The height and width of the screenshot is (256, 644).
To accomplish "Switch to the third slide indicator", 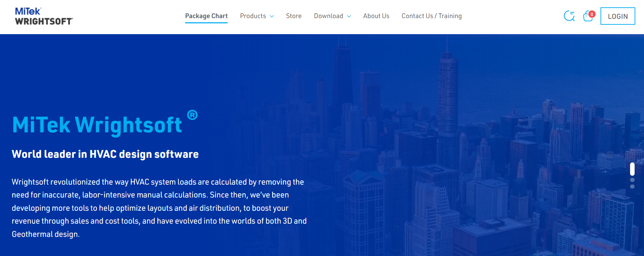I will [632, 187].
